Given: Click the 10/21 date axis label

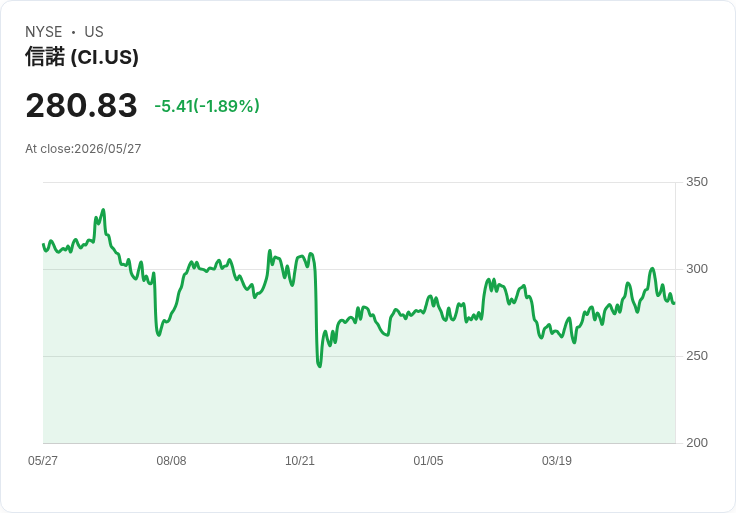Looking at the screenshot, I should click(x=300, y=461).
